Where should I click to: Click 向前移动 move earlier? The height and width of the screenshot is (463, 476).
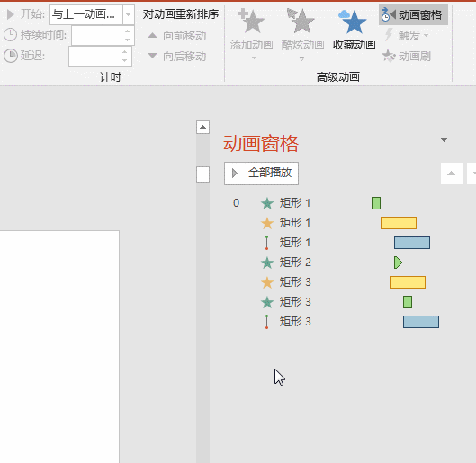[x=177, y=36]
